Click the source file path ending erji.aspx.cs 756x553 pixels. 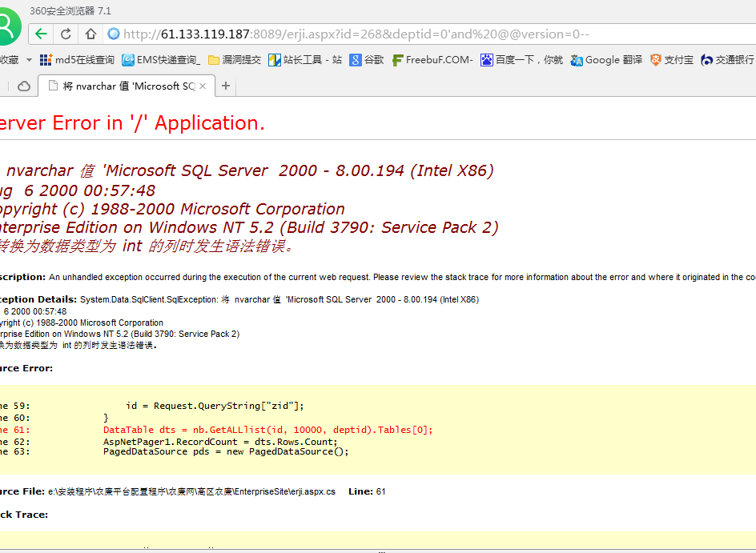192,492
